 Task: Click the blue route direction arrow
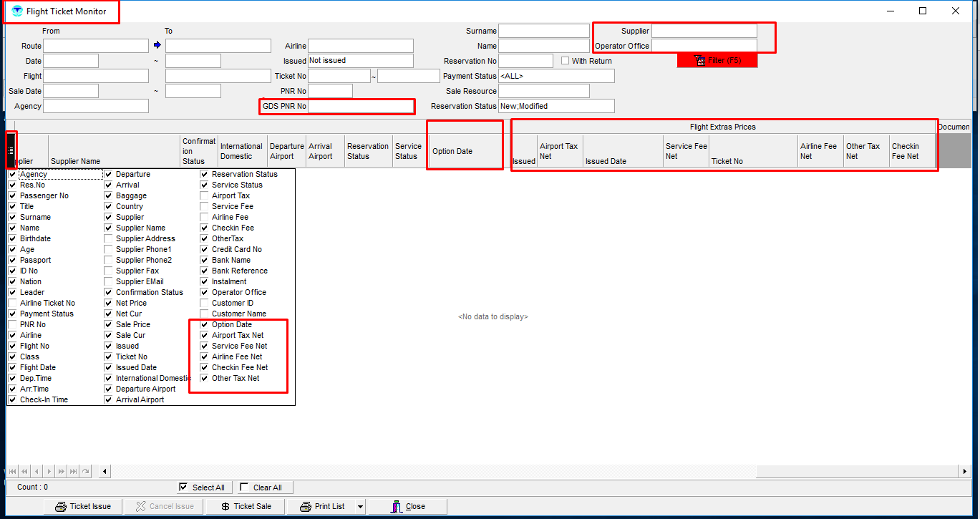coord(157,46)
